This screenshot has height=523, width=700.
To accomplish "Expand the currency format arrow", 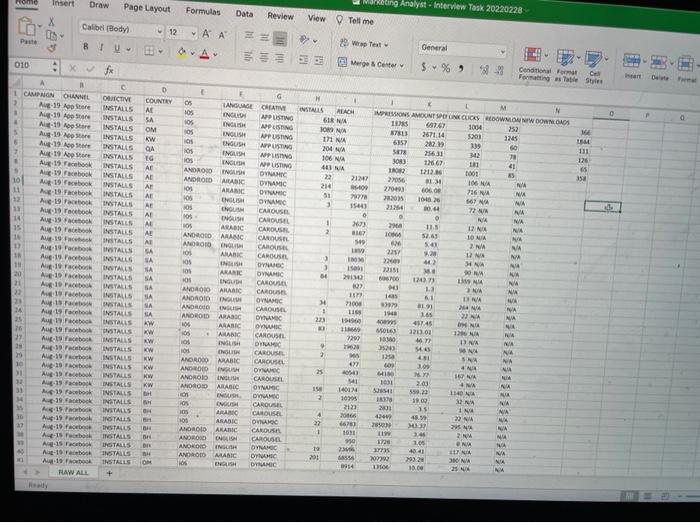I will tap(434, 68).
